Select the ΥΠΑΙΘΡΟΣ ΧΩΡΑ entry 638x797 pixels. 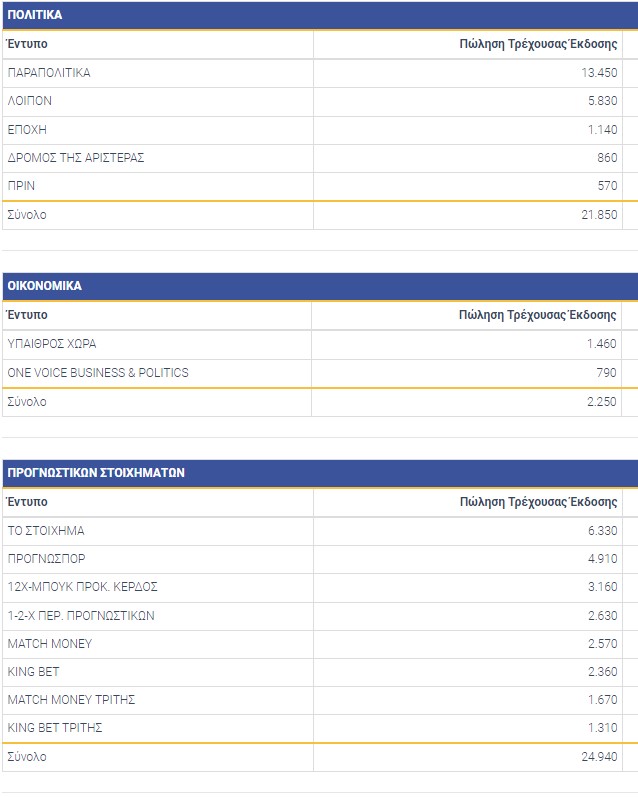[x=52, y=344]
